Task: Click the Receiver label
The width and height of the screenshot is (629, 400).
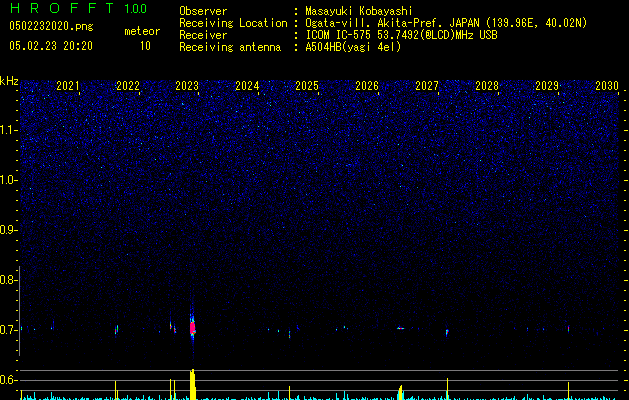Action: [203, 35]
